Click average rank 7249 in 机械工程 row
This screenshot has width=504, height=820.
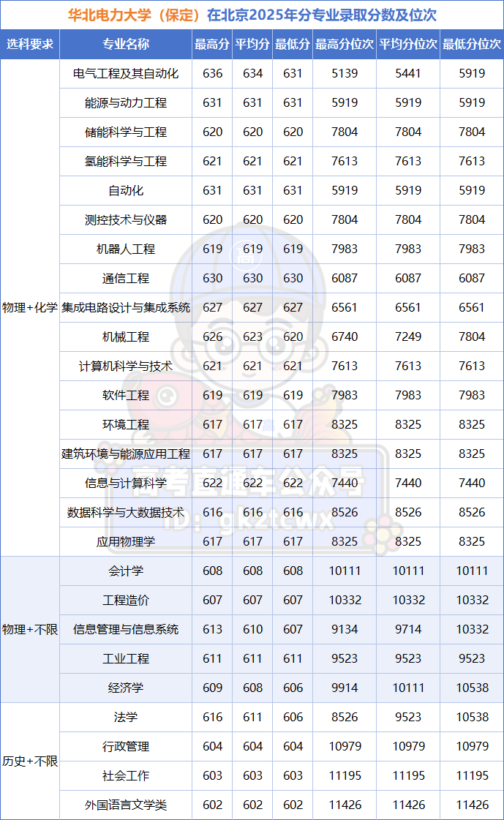point(407,337)
